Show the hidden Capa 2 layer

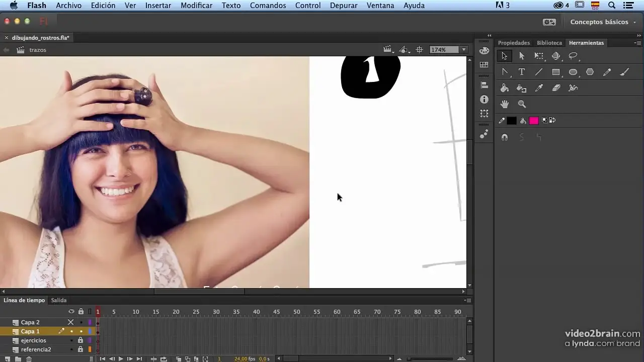(x=71, y=322)
